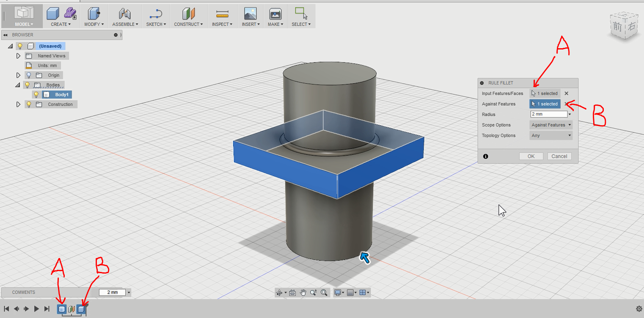The image size is (644, 318).
Task: Expand the Named Views folder
Action: click(x=18, y=55)
